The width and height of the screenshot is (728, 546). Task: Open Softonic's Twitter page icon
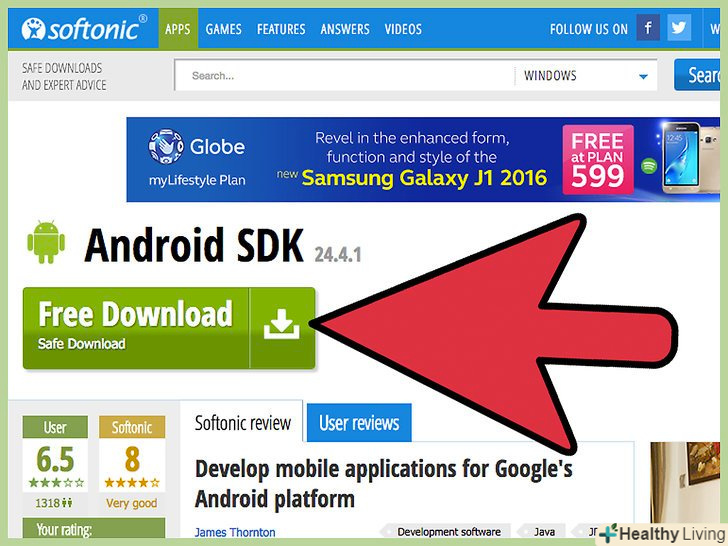(x=679, y=28)
